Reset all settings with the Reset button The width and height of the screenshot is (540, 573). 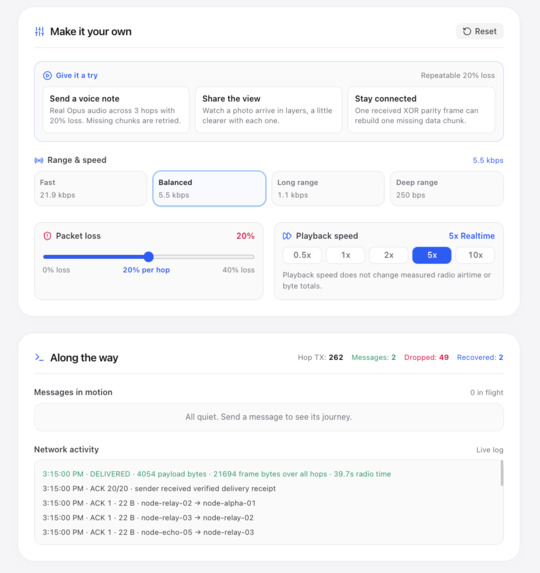[x=480, y=31]
